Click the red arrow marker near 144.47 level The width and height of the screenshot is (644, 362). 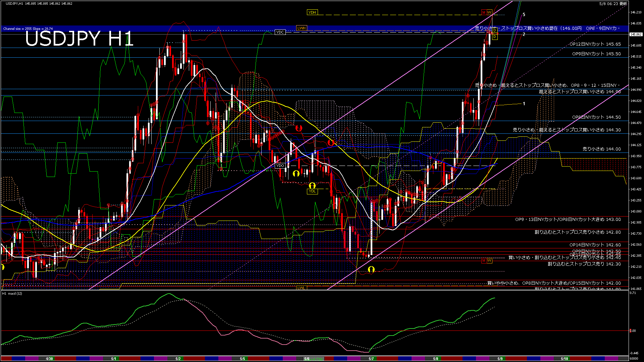click(x=299, y=128)
